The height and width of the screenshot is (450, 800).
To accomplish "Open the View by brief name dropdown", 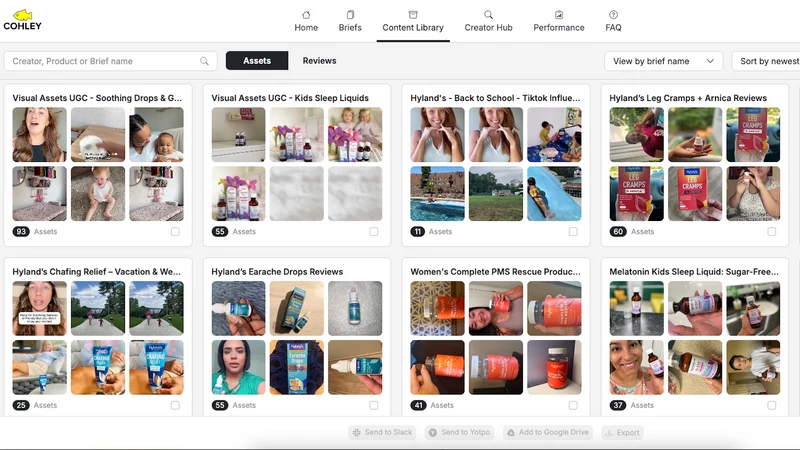I will click(x=663, y=61).
